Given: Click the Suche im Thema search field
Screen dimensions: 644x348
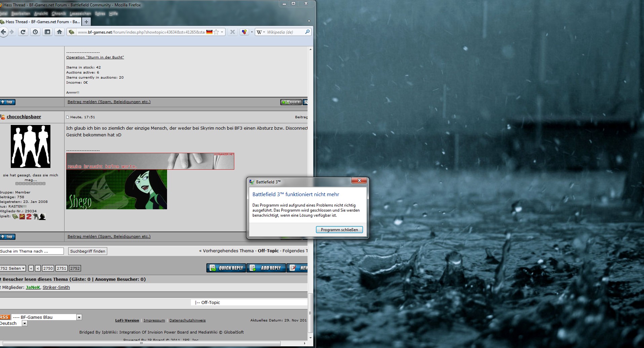Looking at the screenshot, I should pyautogui.click(x=32, y=251).
